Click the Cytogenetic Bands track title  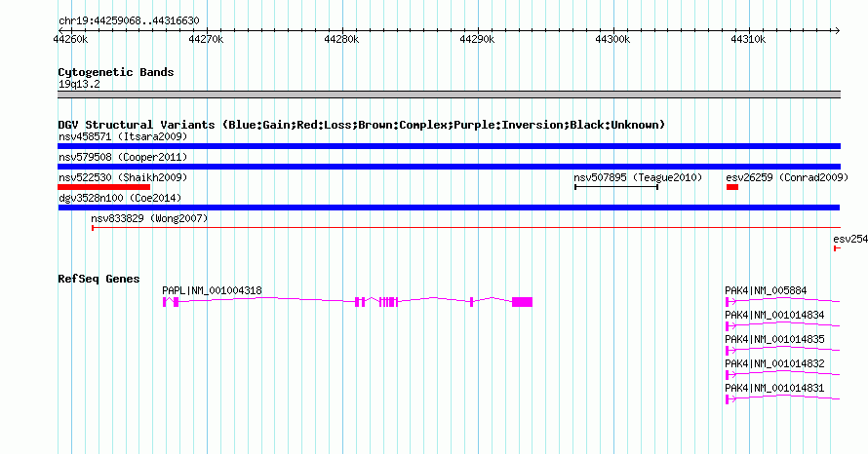point(116,72)
